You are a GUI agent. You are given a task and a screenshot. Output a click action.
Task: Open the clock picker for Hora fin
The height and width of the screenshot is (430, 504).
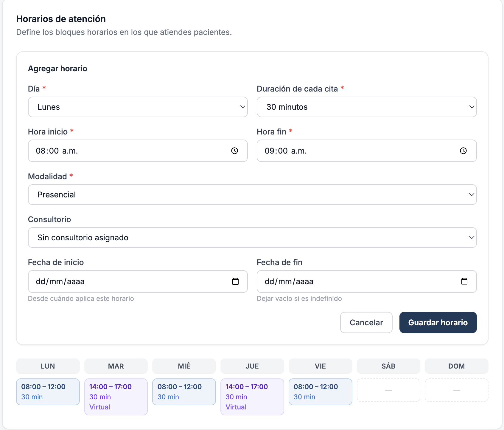pyautogui.click(x=463, y=151)
